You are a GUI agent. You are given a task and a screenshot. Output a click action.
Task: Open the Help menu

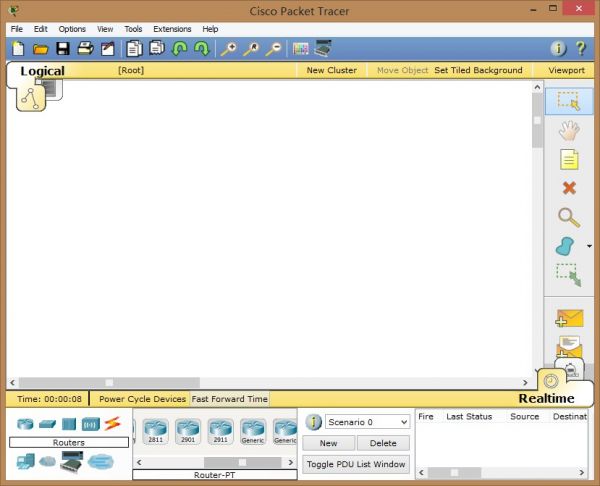(210, 29)
